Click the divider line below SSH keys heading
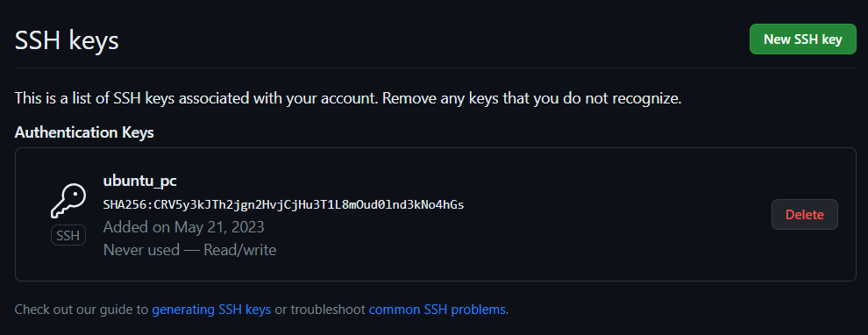This screenshot has width=868, height=335. 435,68
